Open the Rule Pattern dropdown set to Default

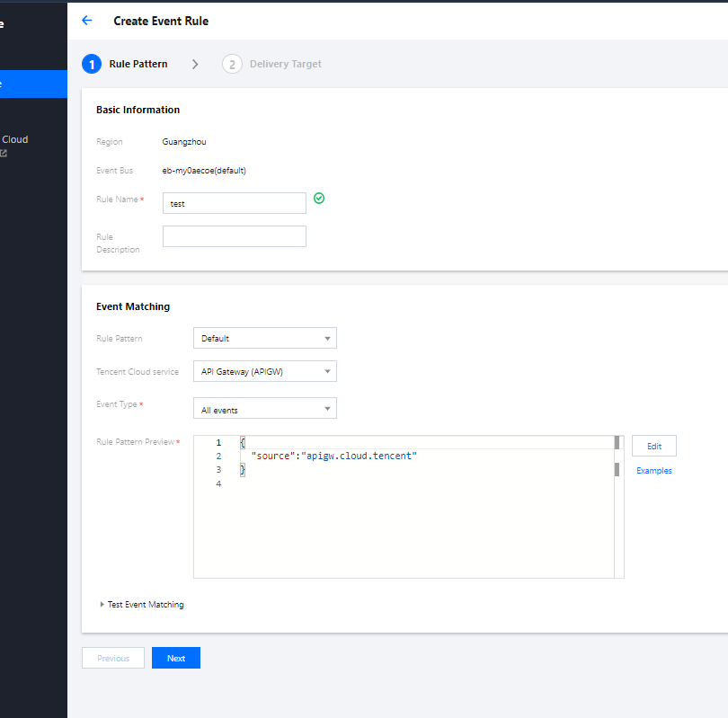coord(264,338)
